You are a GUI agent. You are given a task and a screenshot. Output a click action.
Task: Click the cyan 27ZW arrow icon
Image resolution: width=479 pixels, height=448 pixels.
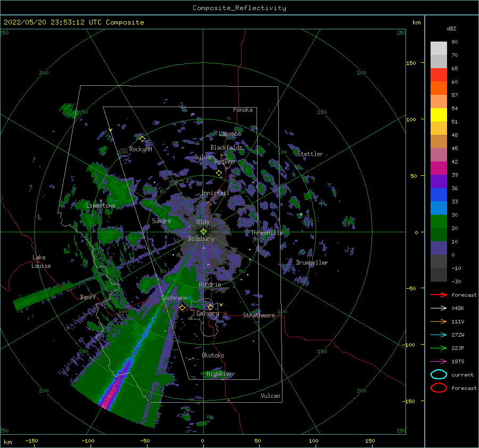tap(439, 335)
